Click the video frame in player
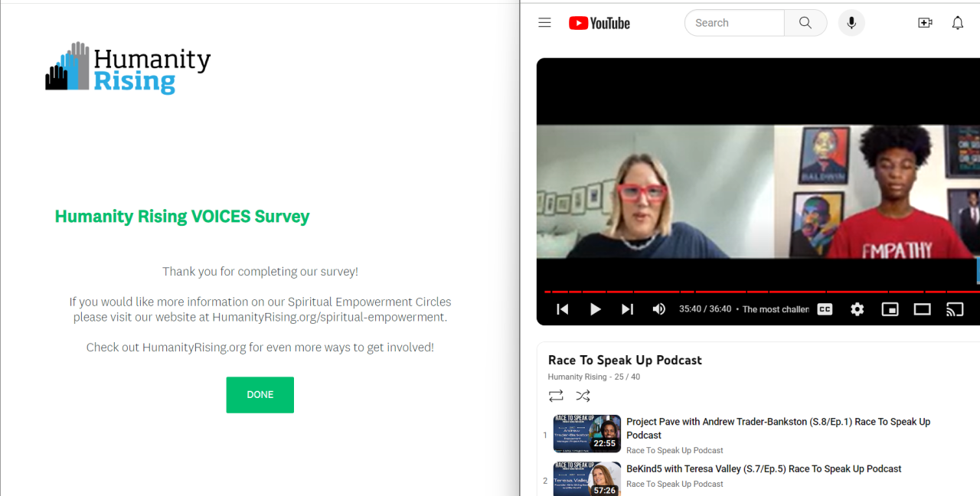 pyautogui.click(x=758, y=191)
